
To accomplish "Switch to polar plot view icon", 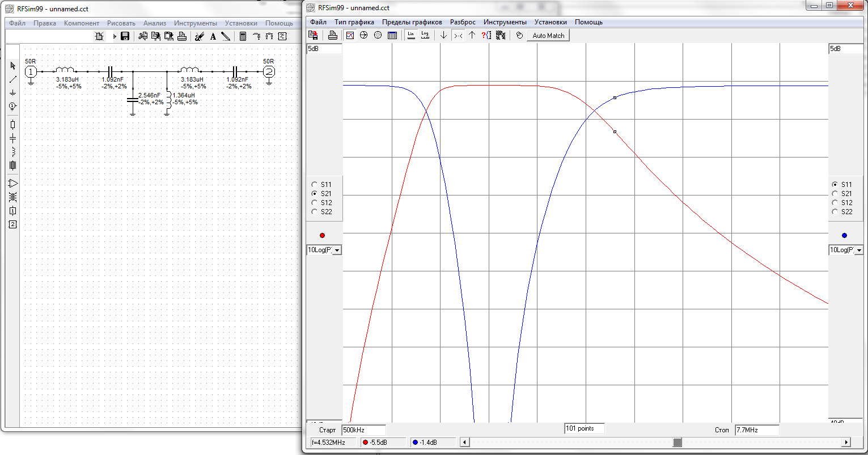I will pyautogui.click(x=378, y=35).
